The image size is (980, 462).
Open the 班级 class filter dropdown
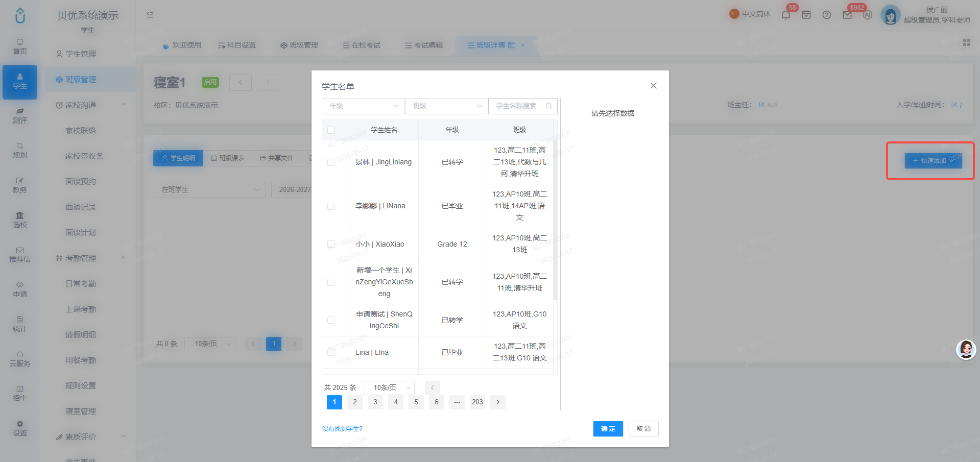click(x=446, y=106)
